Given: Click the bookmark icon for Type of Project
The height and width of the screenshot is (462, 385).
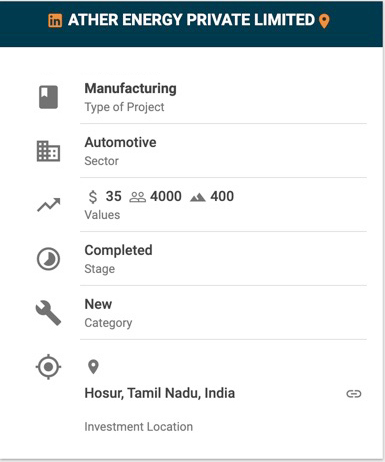Looking at the screenshot, I should (x=49, y=97).
